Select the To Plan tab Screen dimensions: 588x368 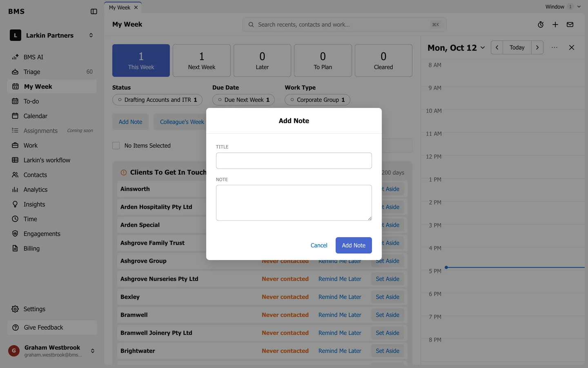(323, 61)
